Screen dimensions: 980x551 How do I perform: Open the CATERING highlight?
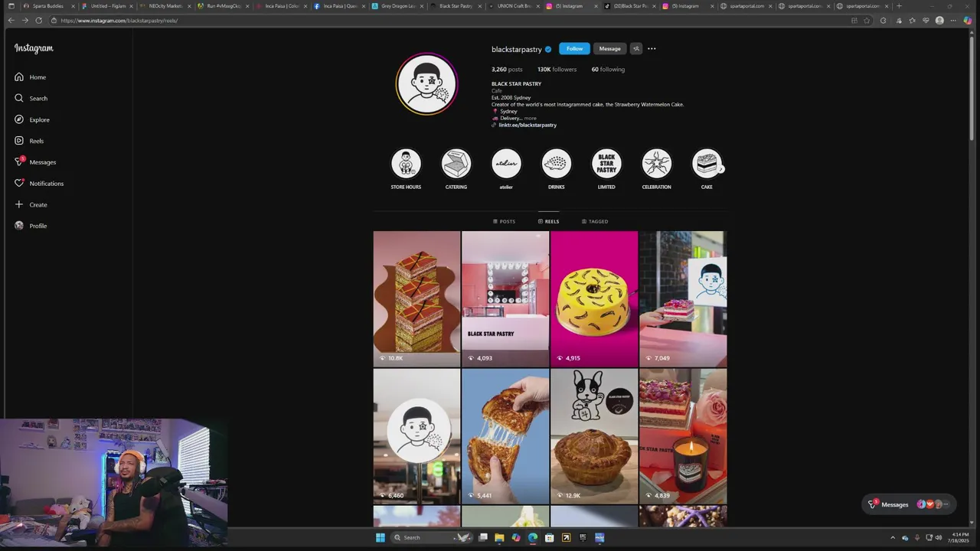pos(456,169)
